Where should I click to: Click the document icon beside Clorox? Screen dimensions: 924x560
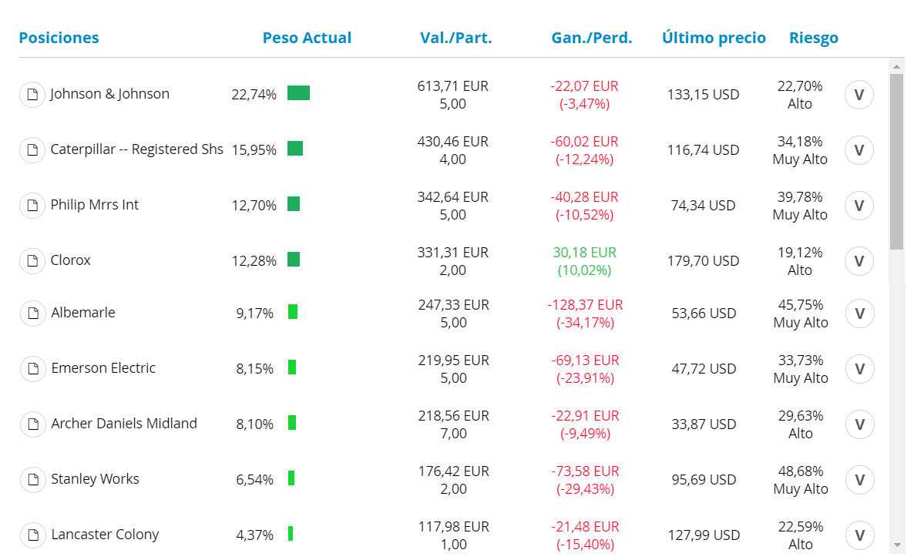pos(32,260)
